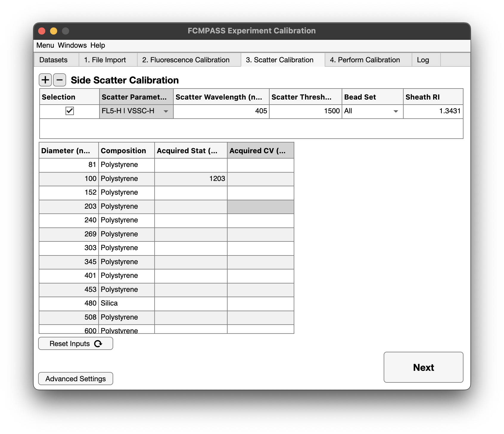Minimize the window with yellow button
504x434 pixels.
pos(54,31)
